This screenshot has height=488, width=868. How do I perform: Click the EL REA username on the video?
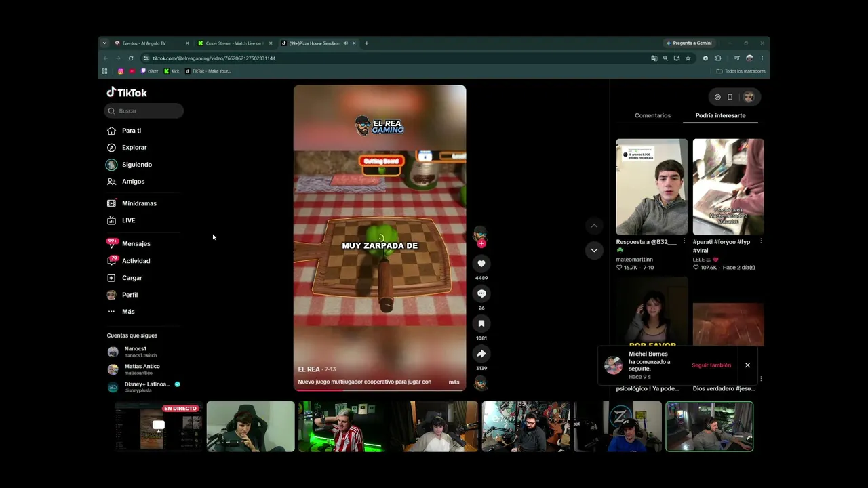click(x=309, y=369)
